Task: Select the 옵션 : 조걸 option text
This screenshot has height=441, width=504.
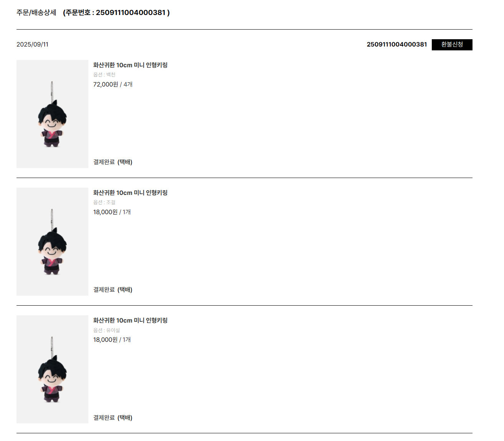Action: 104,202
